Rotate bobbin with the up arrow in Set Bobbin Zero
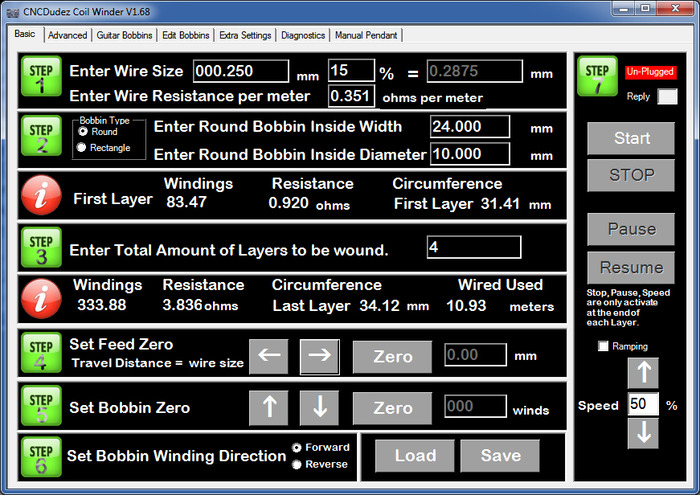 (269, 408)
